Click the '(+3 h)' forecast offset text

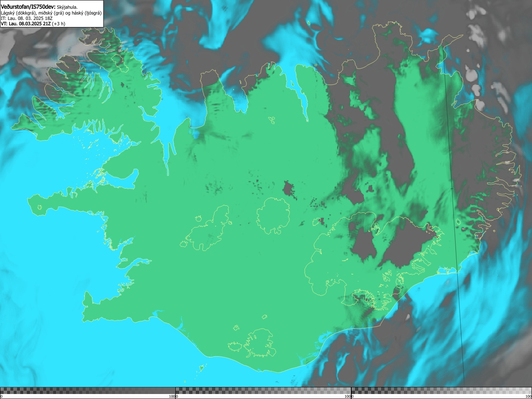click(59, 24)
